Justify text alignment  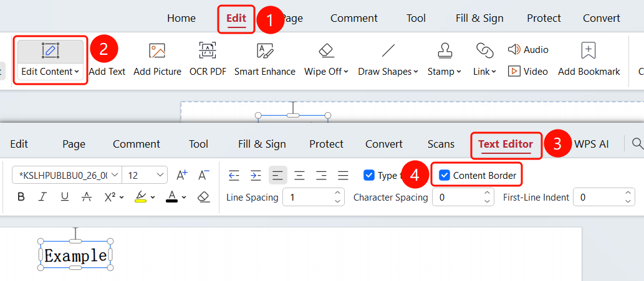(x=343, y=176)
